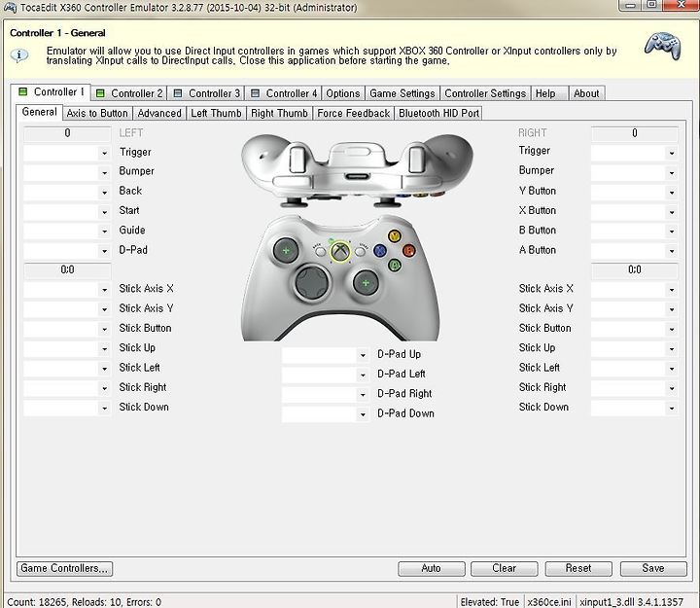The height and width of the screenshot is (608, 700).
Task: Switch to the Controller 3 tab
Action: coord(207,93)
